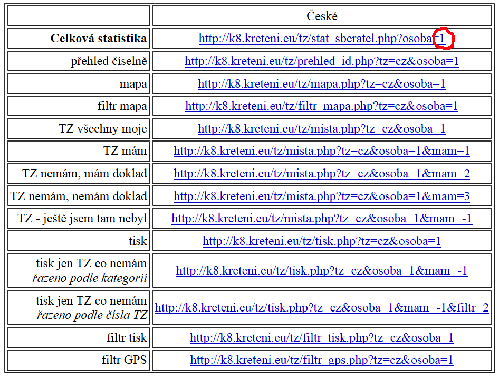Image resolution: width=500 pixels, height=377 pixels.
Task: Open the filtr_mapa.php link
Action: click(x=322, y=106)
